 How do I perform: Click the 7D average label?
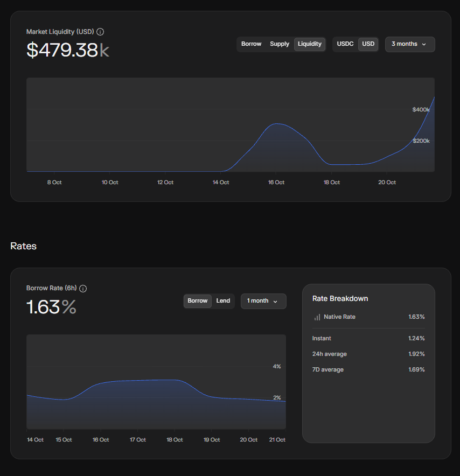(x=328, y=370)
